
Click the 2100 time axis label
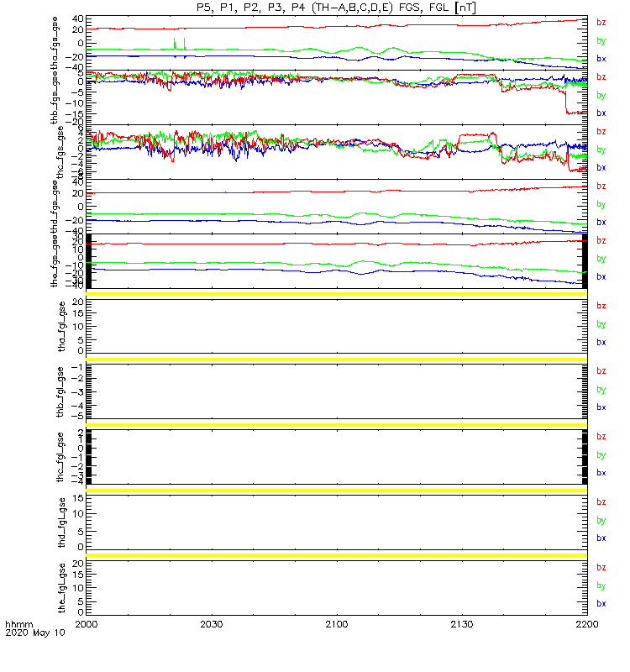[x=337, y=624]
